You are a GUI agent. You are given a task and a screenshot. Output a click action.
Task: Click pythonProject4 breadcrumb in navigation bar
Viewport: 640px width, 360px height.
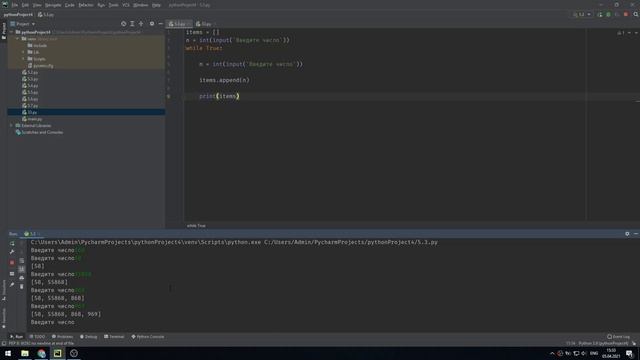click(18, 15)
